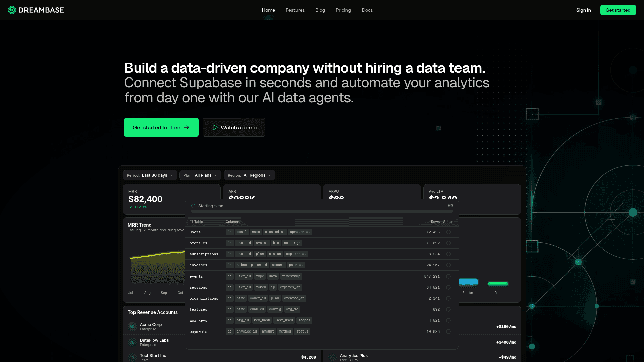Toggle the status circle for api_keys table

point(448,320)
